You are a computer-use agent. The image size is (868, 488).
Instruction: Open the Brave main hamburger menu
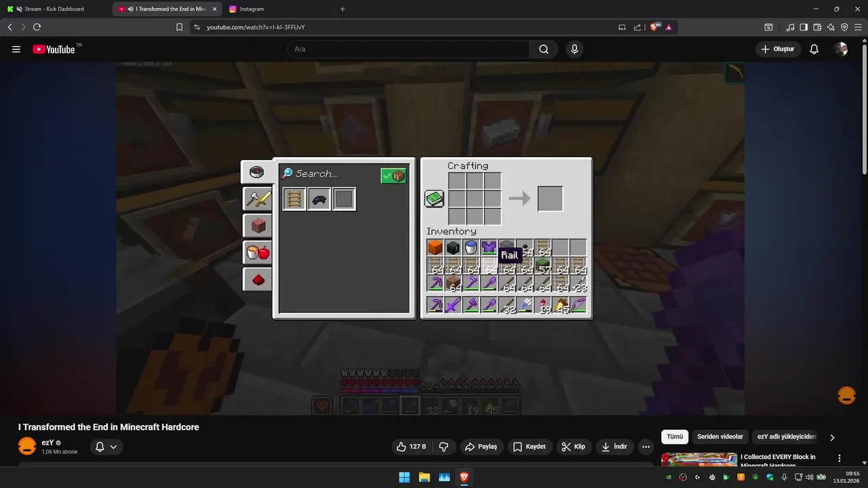(x=858, y=27)
